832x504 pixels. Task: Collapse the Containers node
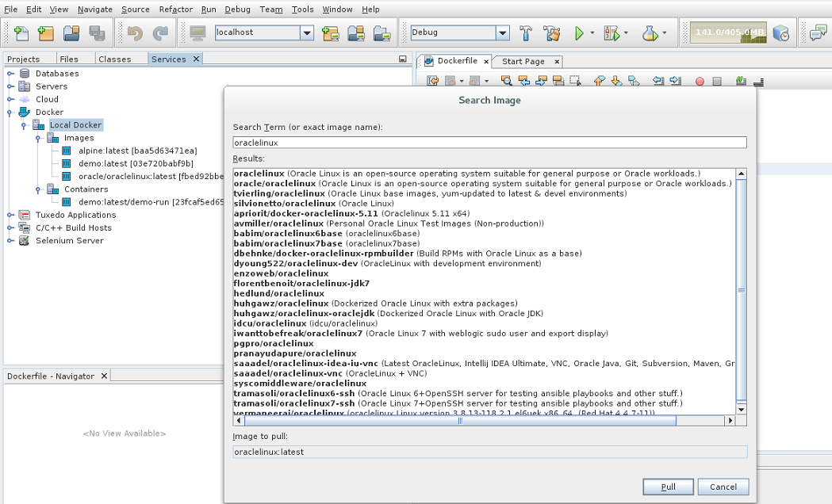click(38, 189)
